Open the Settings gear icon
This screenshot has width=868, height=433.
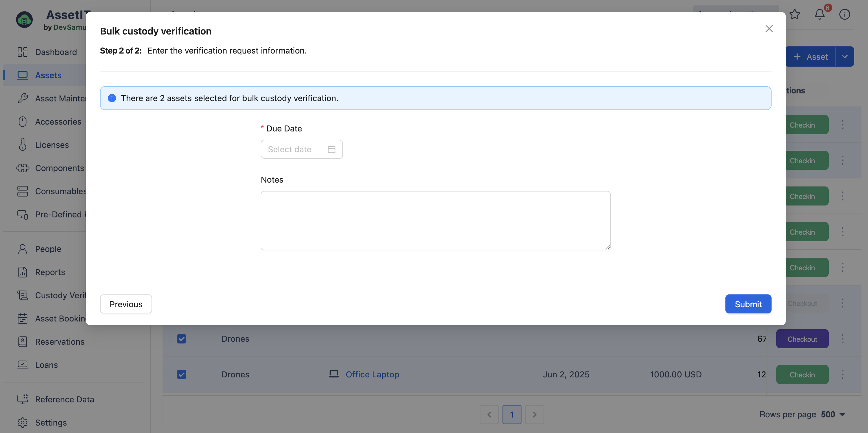[x=23, y=422]
